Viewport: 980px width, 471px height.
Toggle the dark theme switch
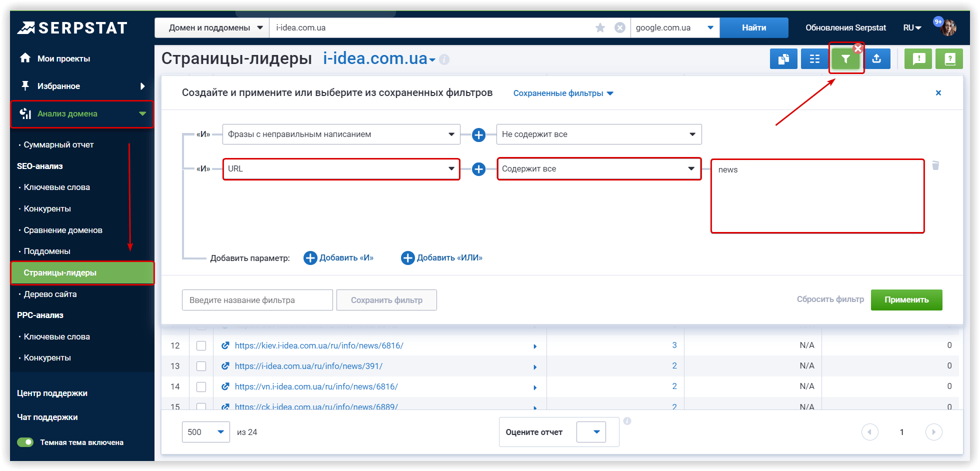click(25, 442)
